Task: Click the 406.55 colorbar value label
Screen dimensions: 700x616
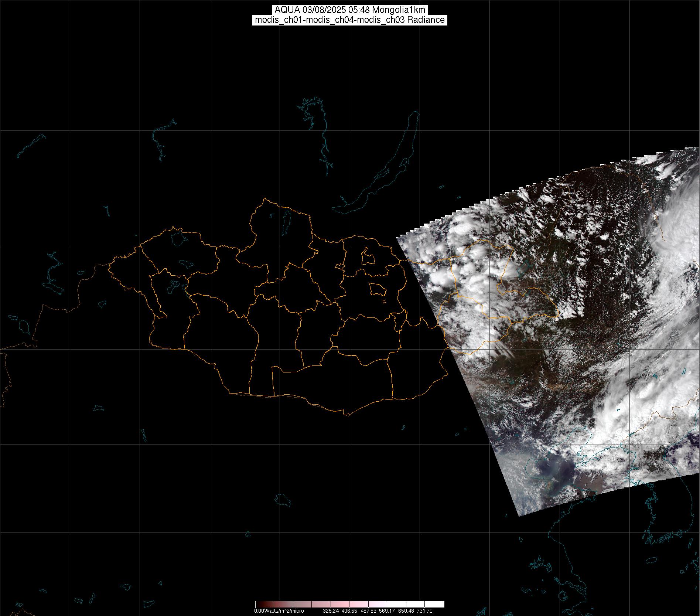Action: point(349,611)
